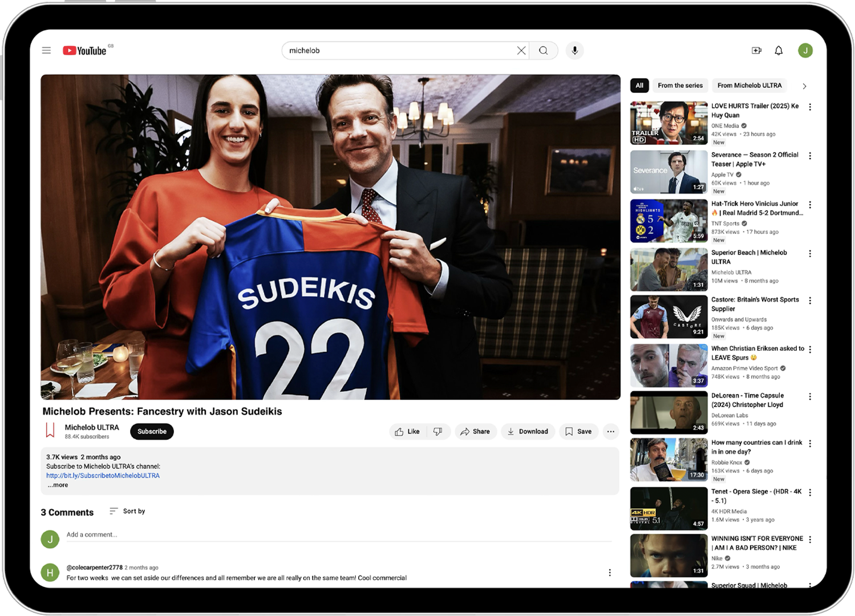Start voice search with microphone icon
This screenshot has height=616, width=855.
pyautogui.click(x=575, y=51)
